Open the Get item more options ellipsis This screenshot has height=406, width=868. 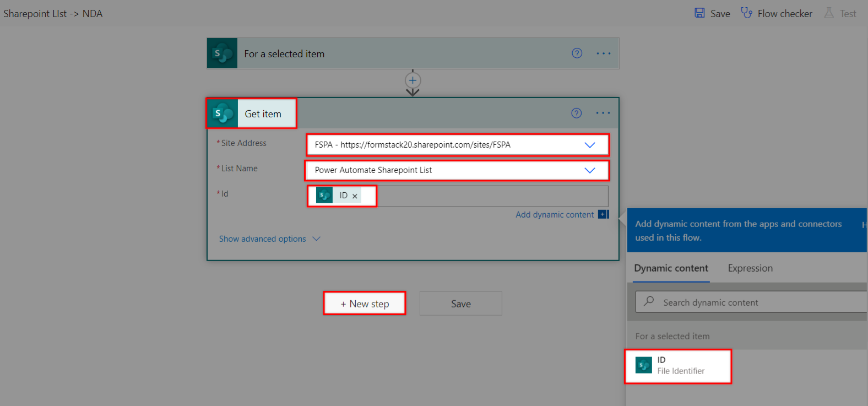(603, 113)
